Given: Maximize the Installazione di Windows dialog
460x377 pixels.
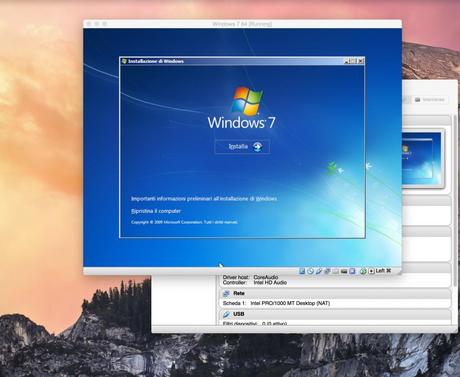Looking at the screenshot, I should click(x=353, y=61).
